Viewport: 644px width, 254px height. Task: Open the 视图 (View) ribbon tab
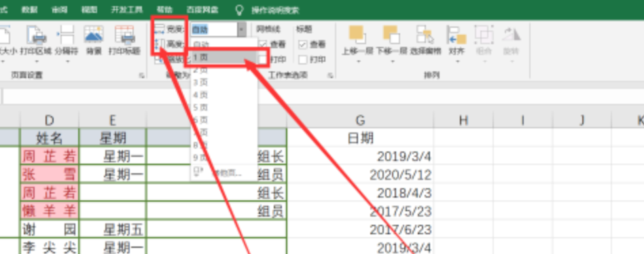(x=89, y=10)
